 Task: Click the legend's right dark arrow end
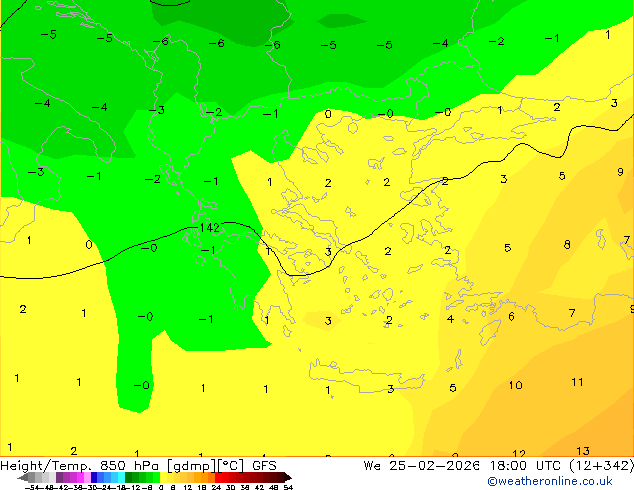pyautogui.click(x=288, y=477)
